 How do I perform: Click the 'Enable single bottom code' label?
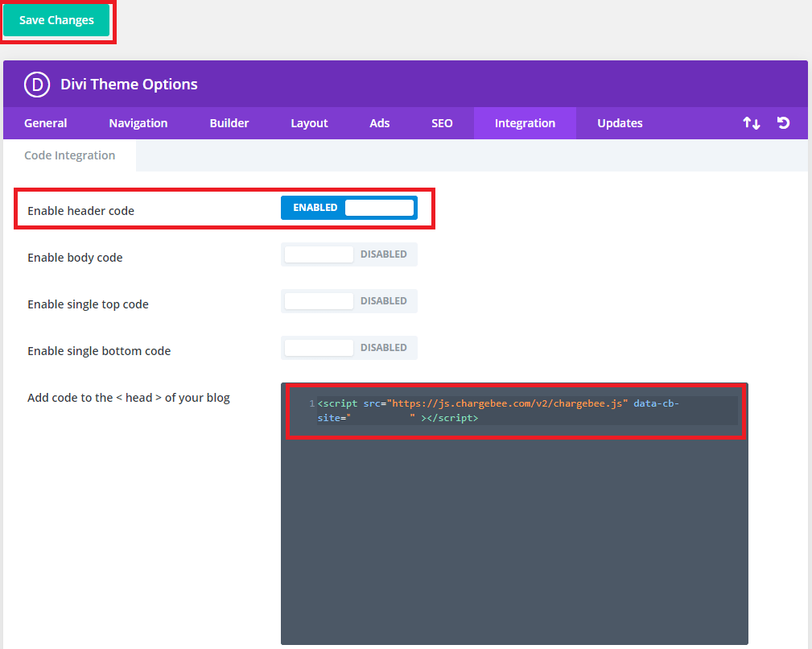tap(99, 350)
